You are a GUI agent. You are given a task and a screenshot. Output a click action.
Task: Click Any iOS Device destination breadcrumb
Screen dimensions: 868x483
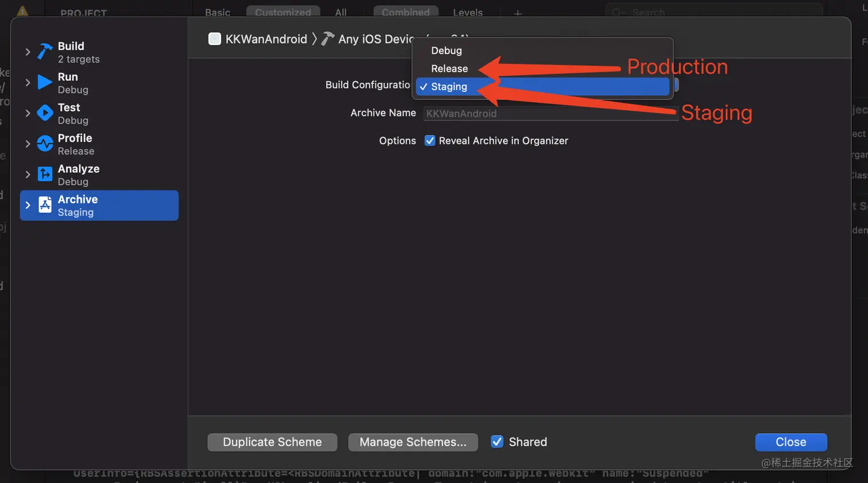(x=376, y=39)
